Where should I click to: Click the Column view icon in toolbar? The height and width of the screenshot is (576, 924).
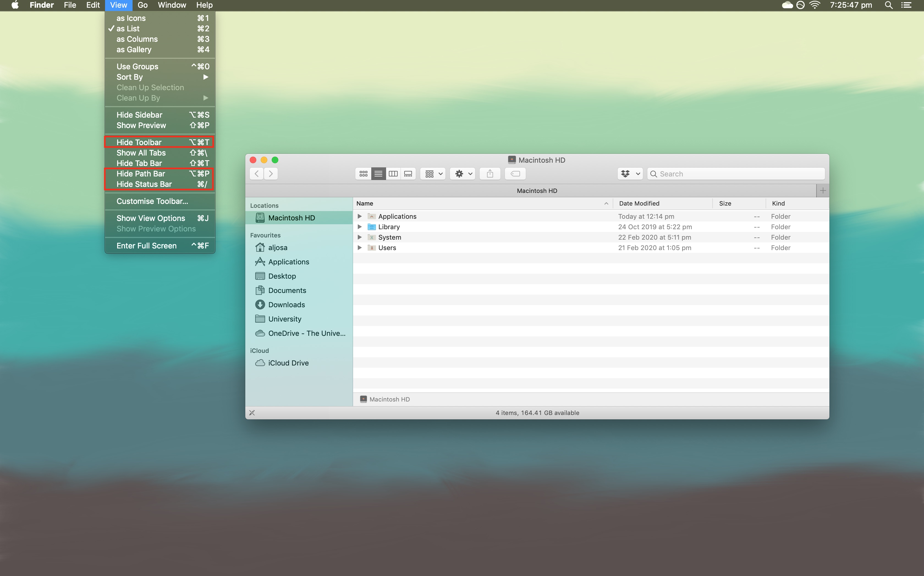tap(393, 173)
